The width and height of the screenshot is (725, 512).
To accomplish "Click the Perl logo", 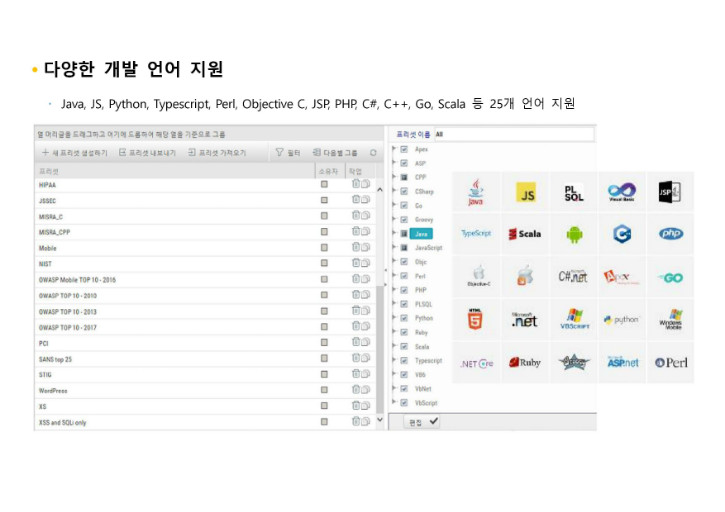I will pos(671,363).
